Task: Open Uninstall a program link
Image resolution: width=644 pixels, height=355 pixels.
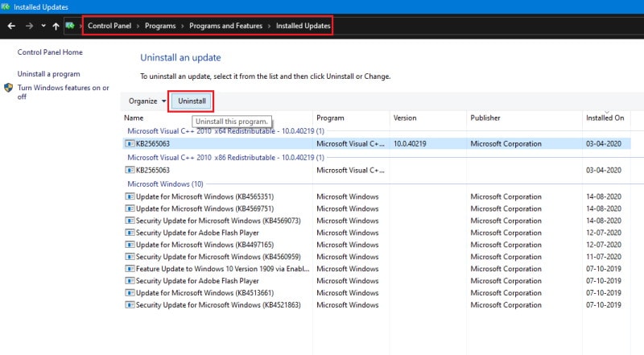Action: [48, 74]
